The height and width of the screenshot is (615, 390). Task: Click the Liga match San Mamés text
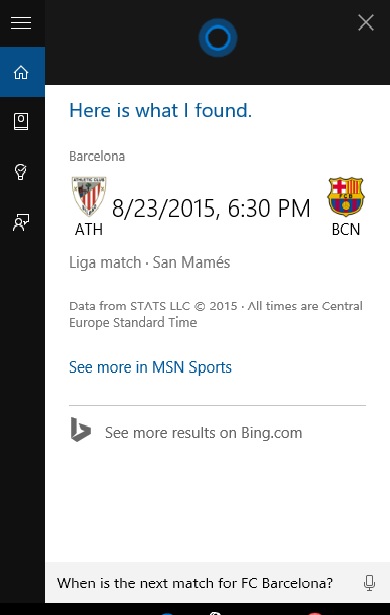149,262
